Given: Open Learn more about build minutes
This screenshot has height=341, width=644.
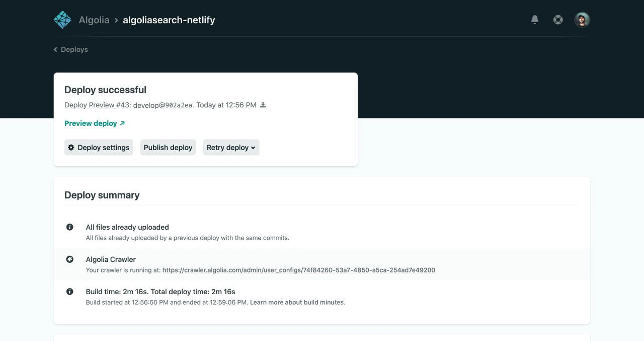Looking at the screenshot, I should click(x=297, y=302).
